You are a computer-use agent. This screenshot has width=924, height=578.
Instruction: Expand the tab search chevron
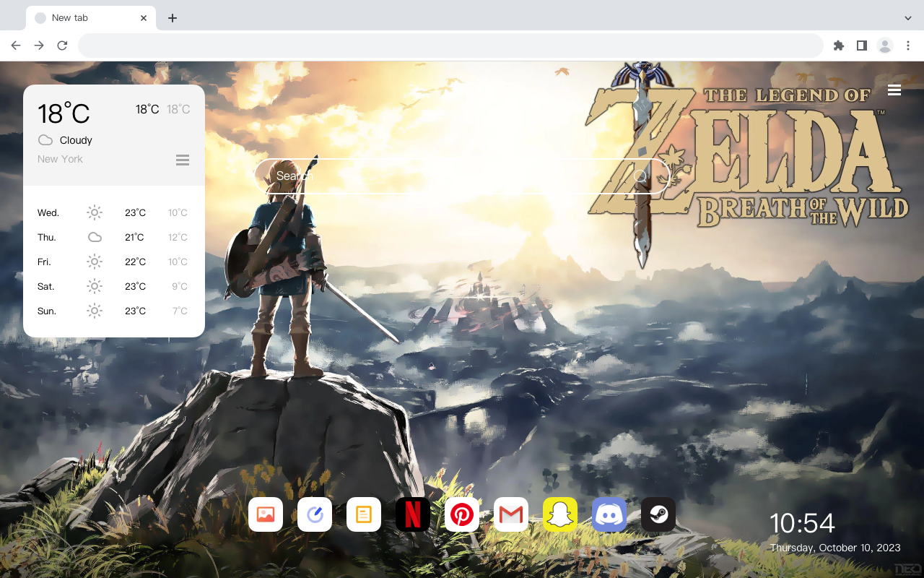[908, 18]
